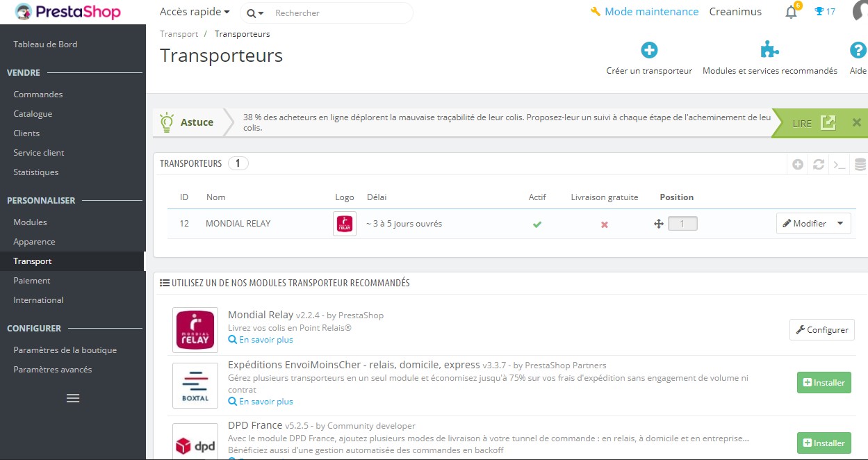The height and width of the screenshot is (460, 868).
Task: Click the Mondial Relay module logo
Action: click(x=195, y=330)
